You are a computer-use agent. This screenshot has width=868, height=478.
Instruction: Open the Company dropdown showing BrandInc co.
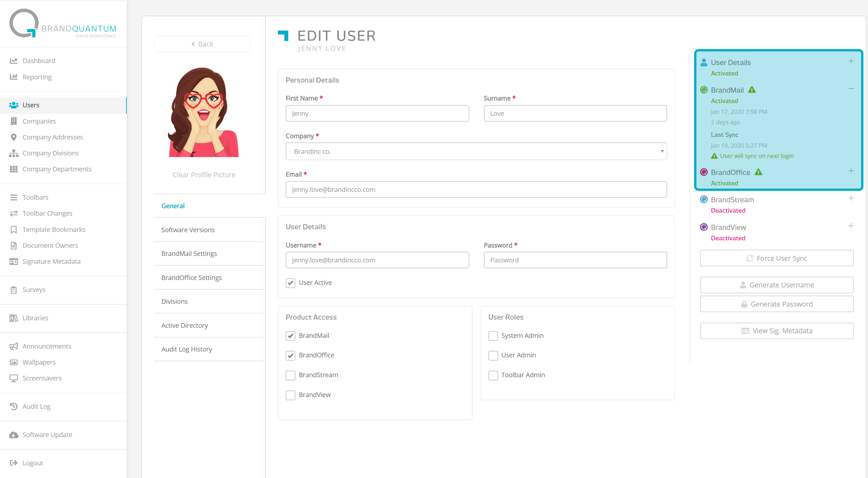click(x=476, y=151)
